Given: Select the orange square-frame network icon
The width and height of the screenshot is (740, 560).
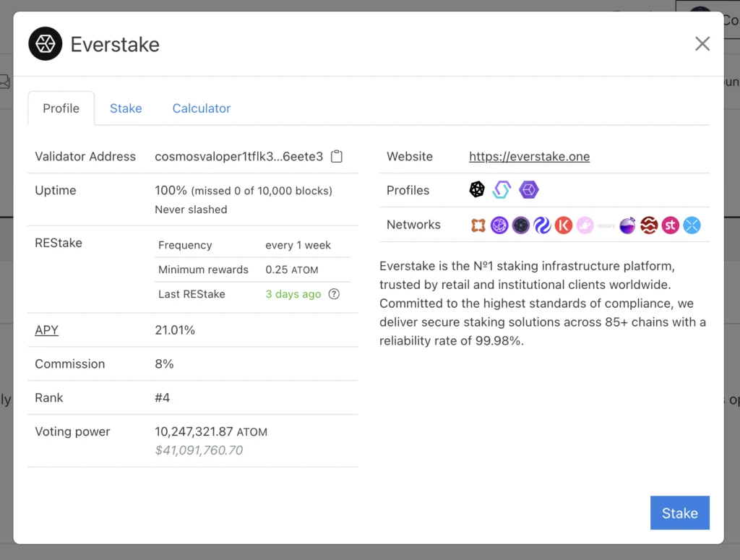Looking at the screenshot, I should [478, 225].
